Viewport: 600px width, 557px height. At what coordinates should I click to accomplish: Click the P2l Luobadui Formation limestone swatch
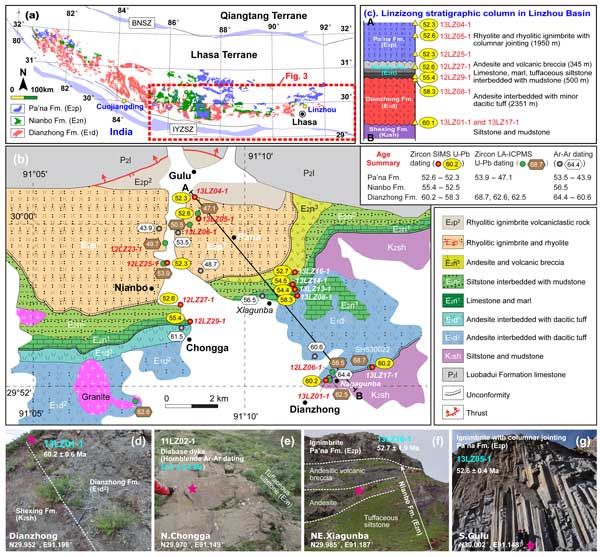(x=452, y=375)
